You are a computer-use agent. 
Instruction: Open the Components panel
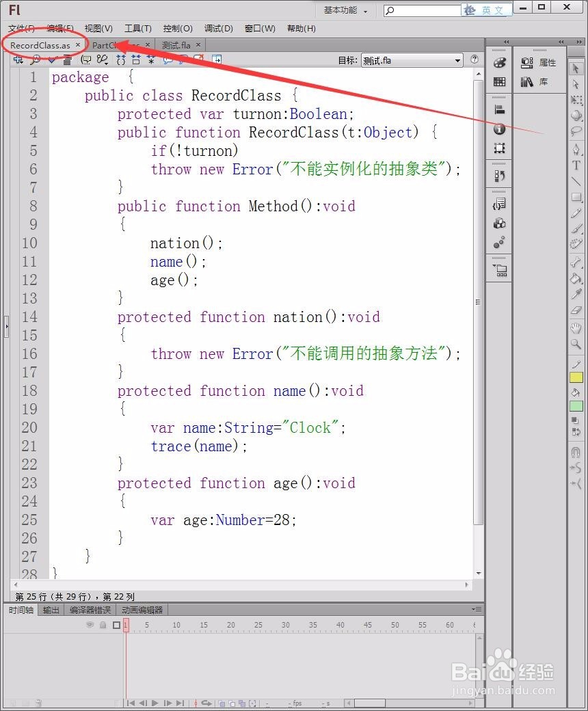[x=499, y=224]
